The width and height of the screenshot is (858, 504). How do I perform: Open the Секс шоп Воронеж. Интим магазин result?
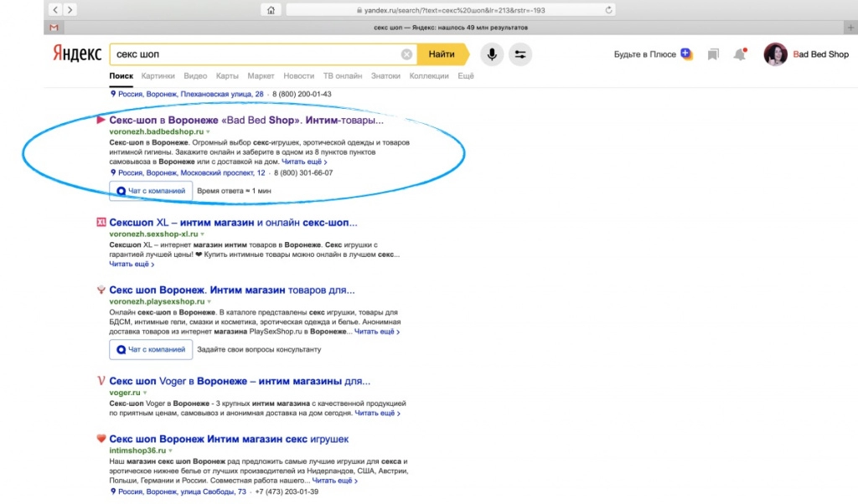pos(232,290)
